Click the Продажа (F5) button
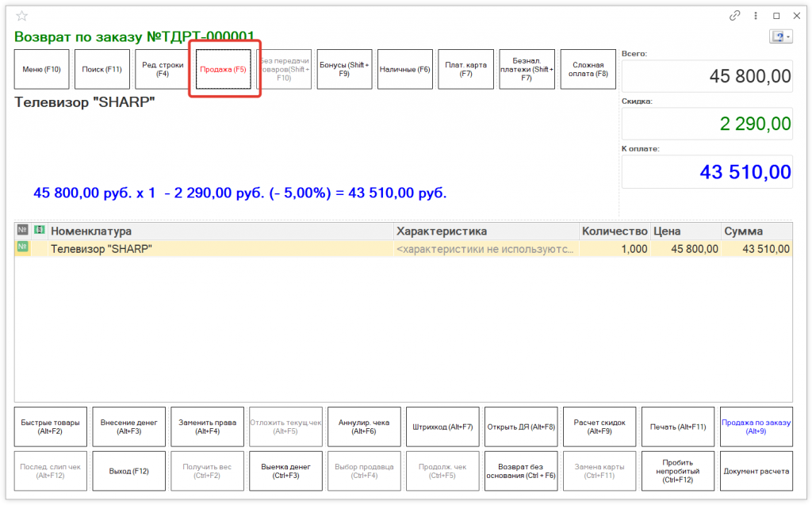The image size is (812, 505). pos(224,70)
